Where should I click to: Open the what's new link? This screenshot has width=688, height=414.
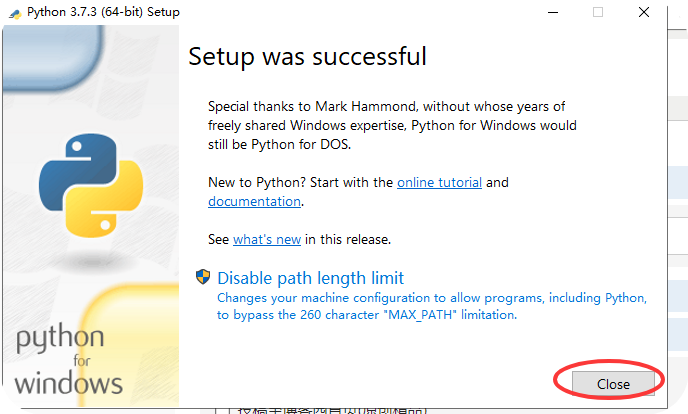pos(267,240)
